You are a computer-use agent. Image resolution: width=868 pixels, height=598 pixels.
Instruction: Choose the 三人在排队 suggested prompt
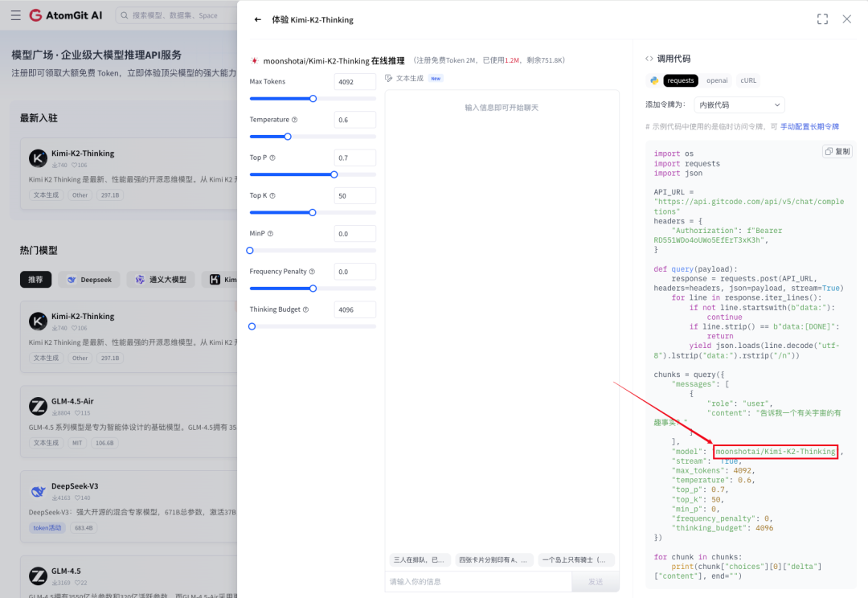(420, 559)
